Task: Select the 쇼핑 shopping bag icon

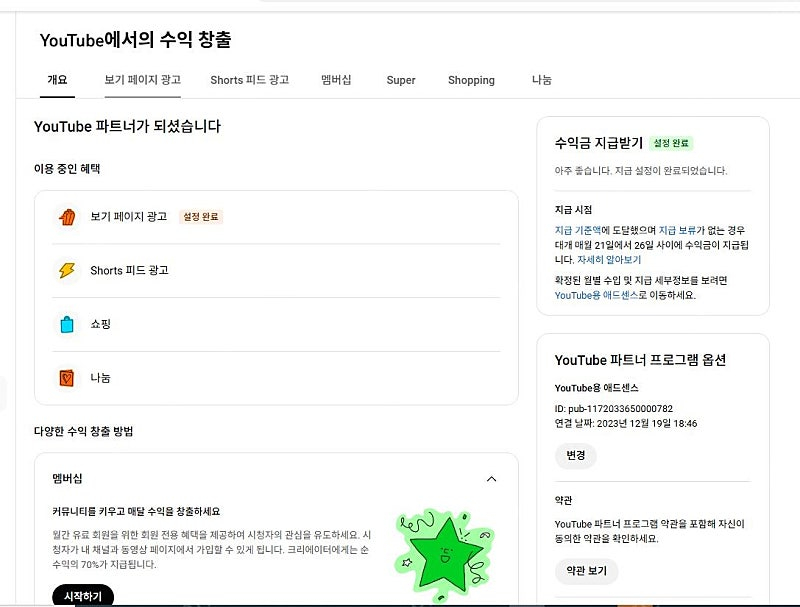Action: (69, 323)
